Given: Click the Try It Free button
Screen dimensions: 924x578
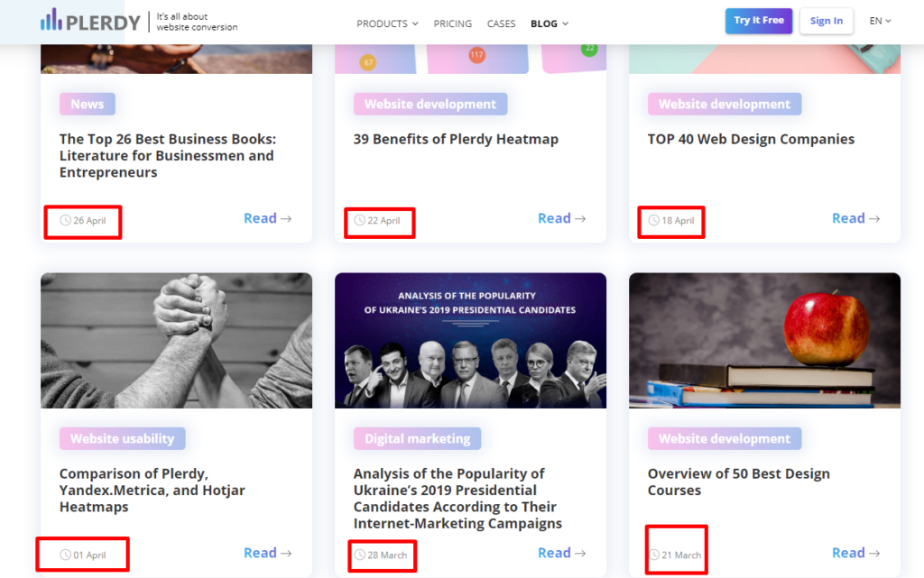Looking at the screenshot, I should tap(758, 20).
